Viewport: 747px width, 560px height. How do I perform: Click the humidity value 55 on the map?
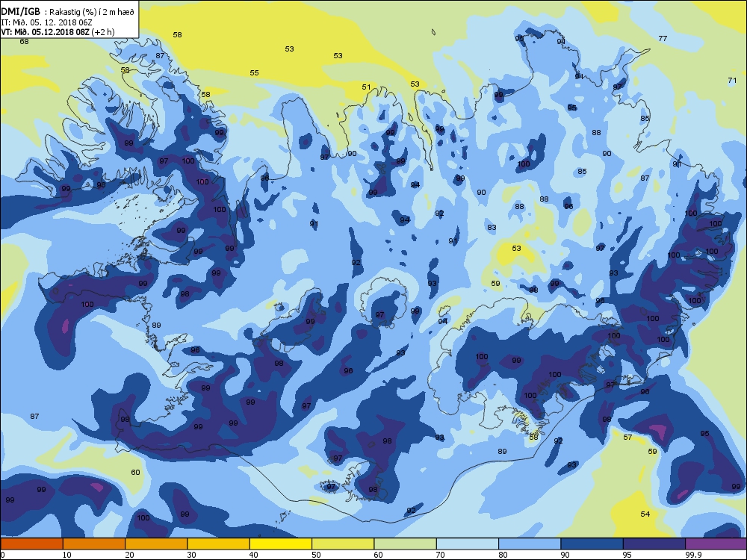[255, 73]
